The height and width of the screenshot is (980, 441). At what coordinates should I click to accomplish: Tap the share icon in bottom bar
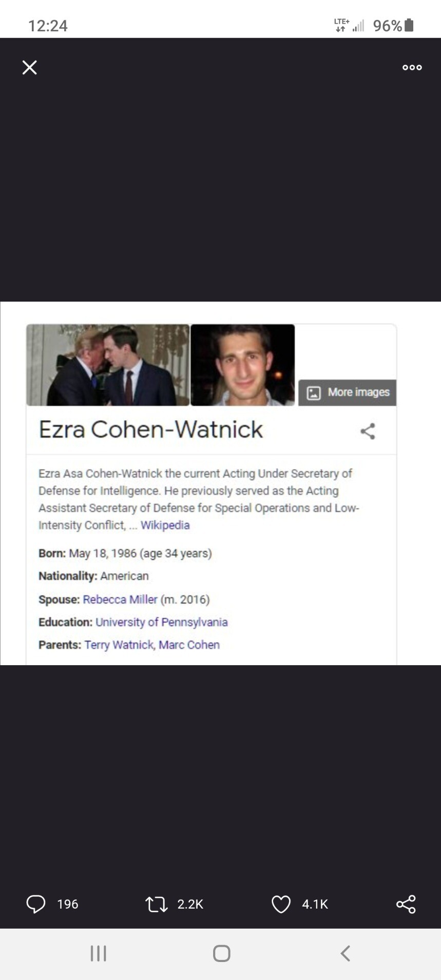[x=406, y=904]
